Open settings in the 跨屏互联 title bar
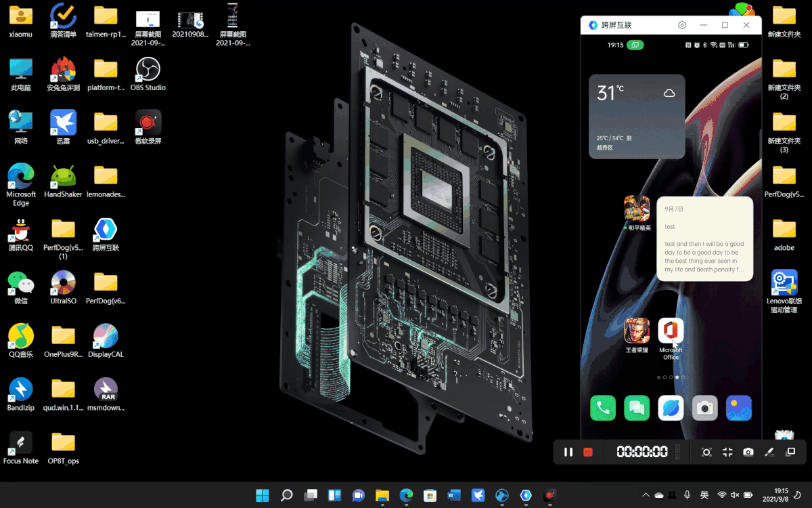The width and height of the screenshot is (812, 508). 682,25
